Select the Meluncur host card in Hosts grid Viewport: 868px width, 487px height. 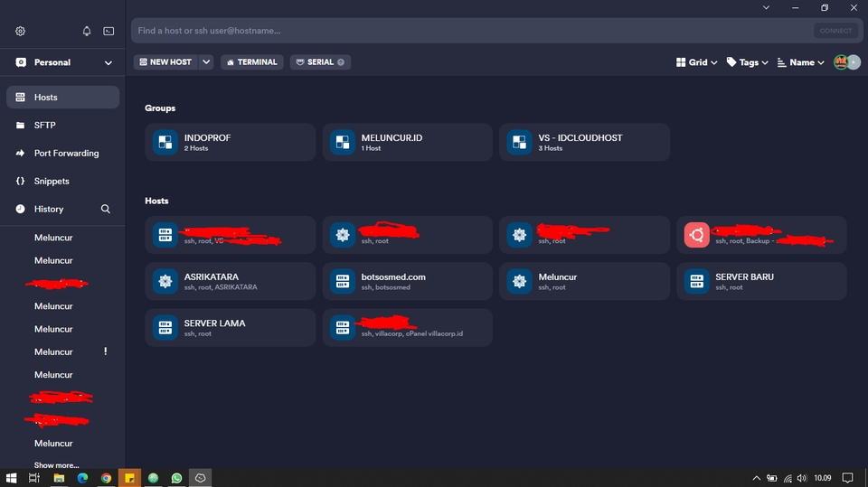click(x=585, y=281)
